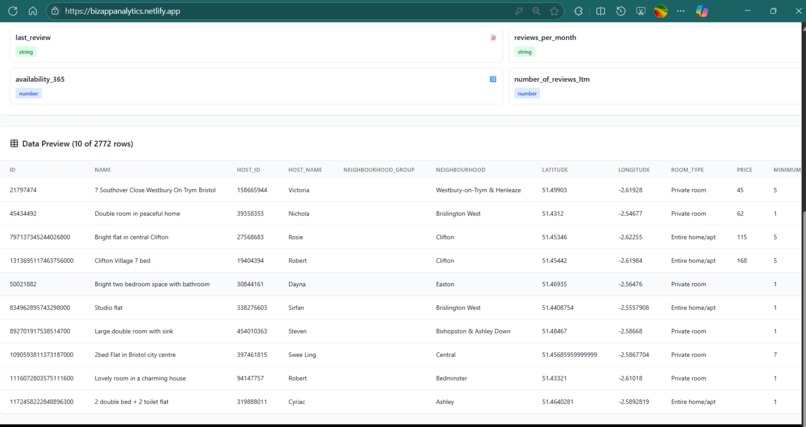Click the string tag under reviews_per_month
Image resolution: width=806 pixels, height=427 pixels.
pyautogui.click(x=524, y=52)
